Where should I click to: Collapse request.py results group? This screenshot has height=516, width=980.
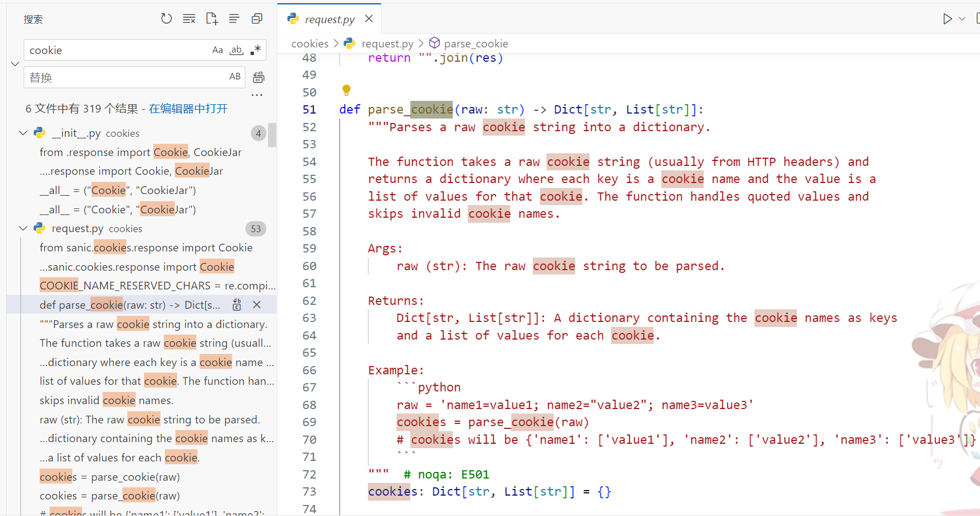23,228
